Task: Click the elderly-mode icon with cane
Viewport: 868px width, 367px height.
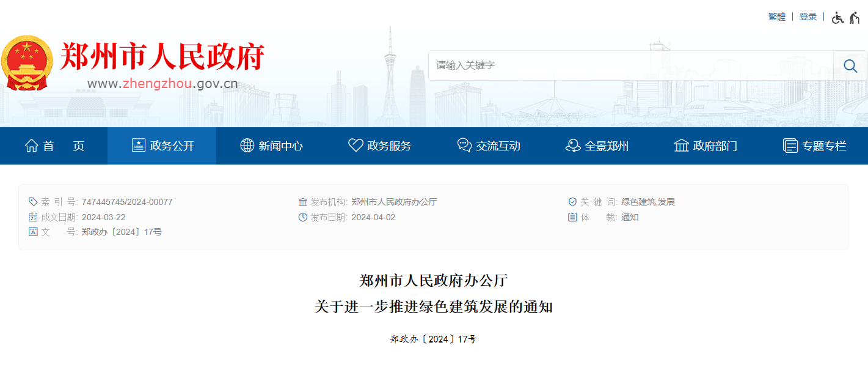Action: [x=854, y=18]
